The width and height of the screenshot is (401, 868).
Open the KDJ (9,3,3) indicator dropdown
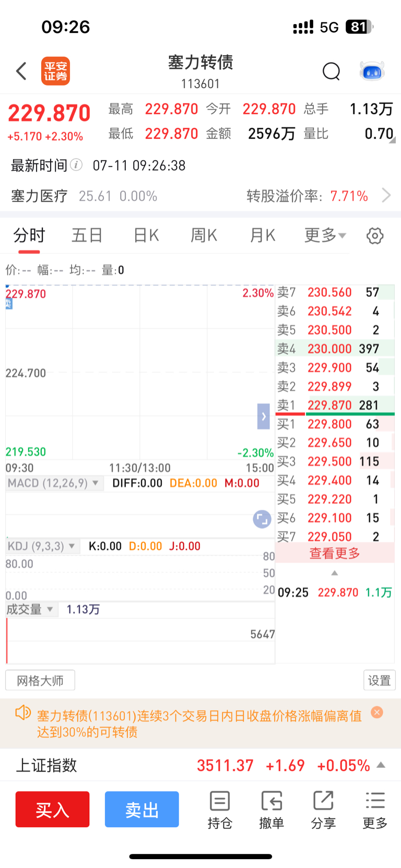42,546
